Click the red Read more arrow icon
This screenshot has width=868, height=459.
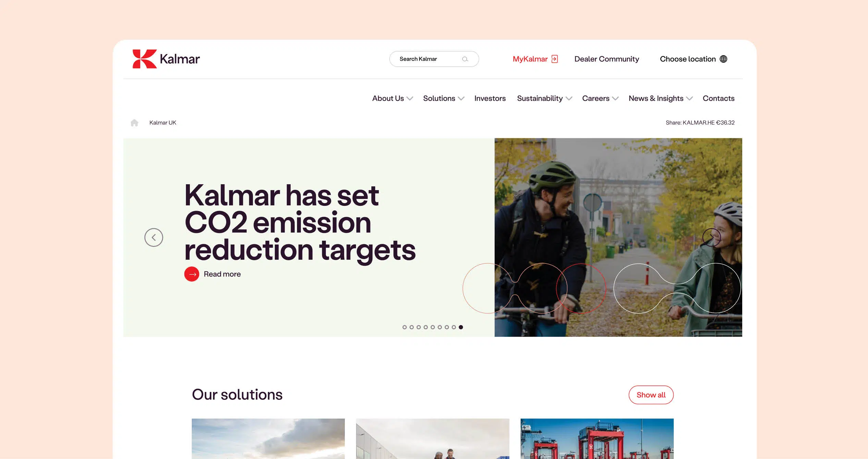[x=192, y=274]
